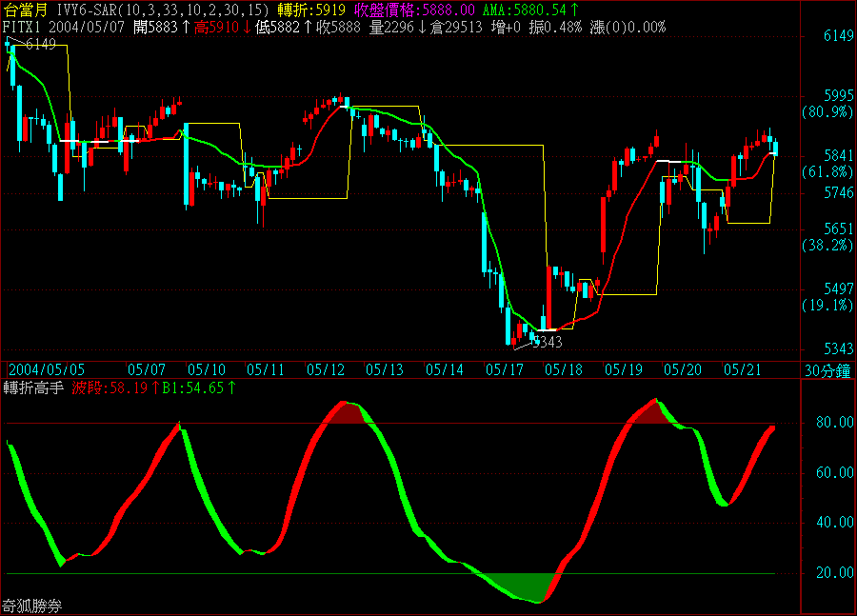Click the 5841 (61.8%) axis label
The image size is (857, 616).
click(x=827, y=164)
